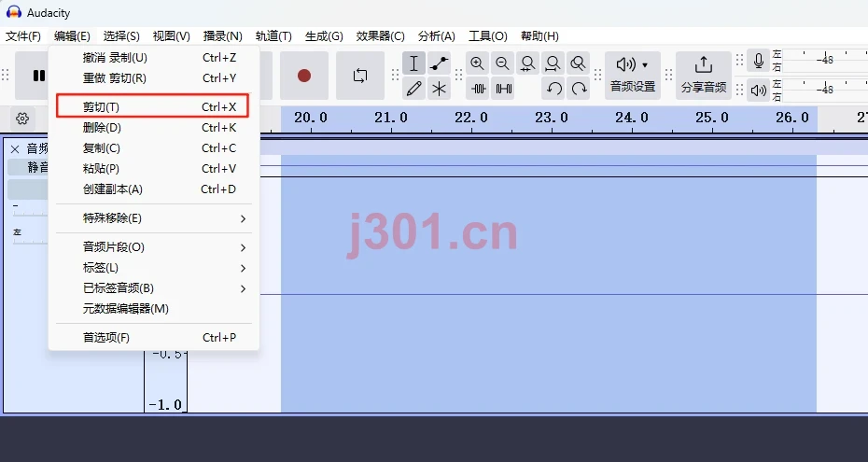Toggle the 静音 mute button on track
Image resolution: width=868 pixels, height=462 pixels.
(28, 167)
